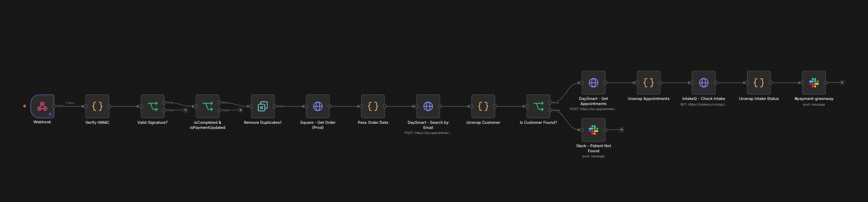The image size is (868, 202).
Task: Click the 'Unwrap Intake Status' label text
Action: tap(759, 99)
